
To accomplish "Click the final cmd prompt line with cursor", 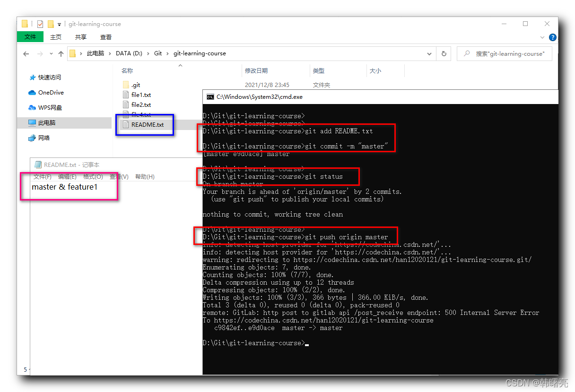I will coord(255,343).
